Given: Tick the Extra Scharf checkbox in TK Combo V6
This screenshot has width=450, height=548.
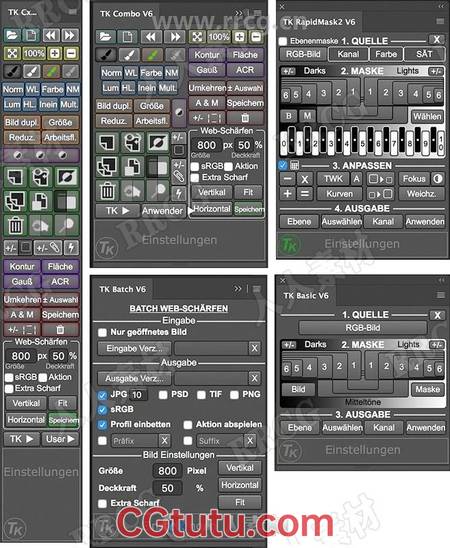Looking at the screenshot, I should pyautogui.click(x=195, y=178).
